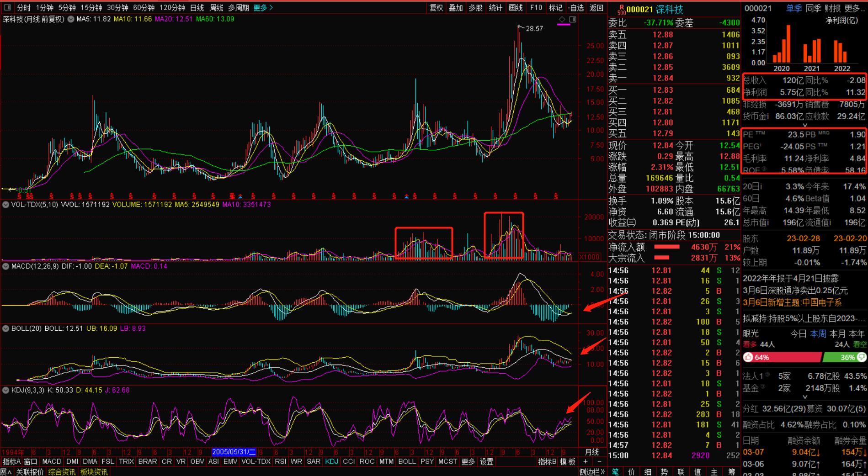The image size is (868, 476).
Task: Click the plus zoom-in button beside 模板
Action: 586,462
